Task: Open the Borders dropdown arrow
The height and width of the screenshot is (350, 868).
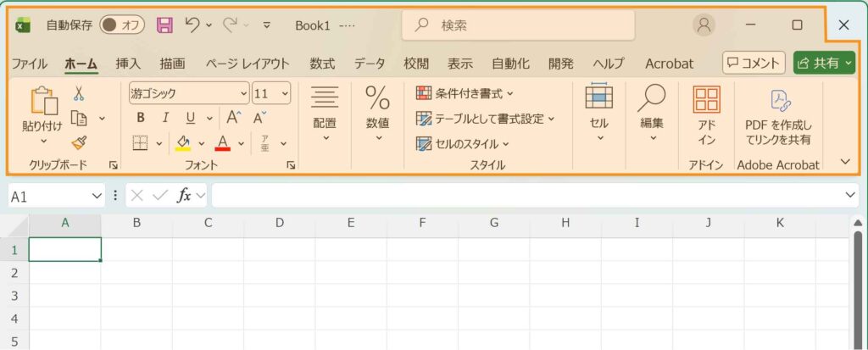Action: coord(159,144)
